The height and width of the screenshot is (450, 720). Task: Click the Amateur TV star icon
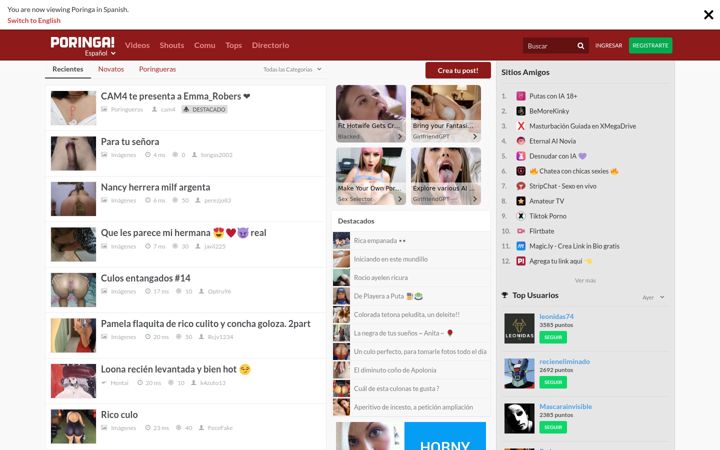click(x=521, y=201)
